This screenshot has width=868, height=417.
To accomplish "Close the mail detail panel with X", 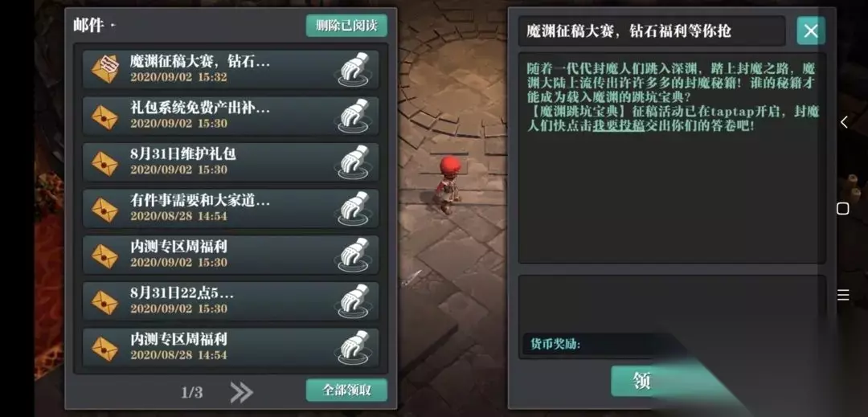I will tap(810, 31).
